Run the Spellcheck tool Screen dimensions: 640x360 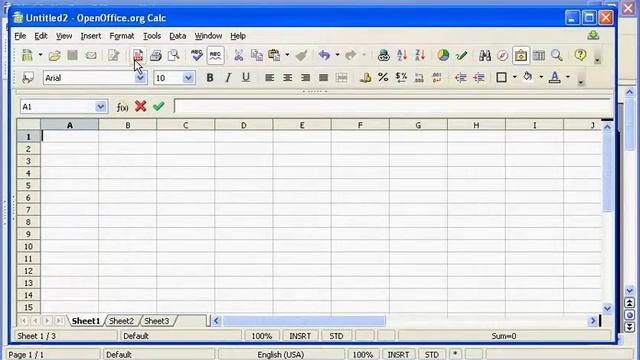pyautogui.click(x=197, y=55)
